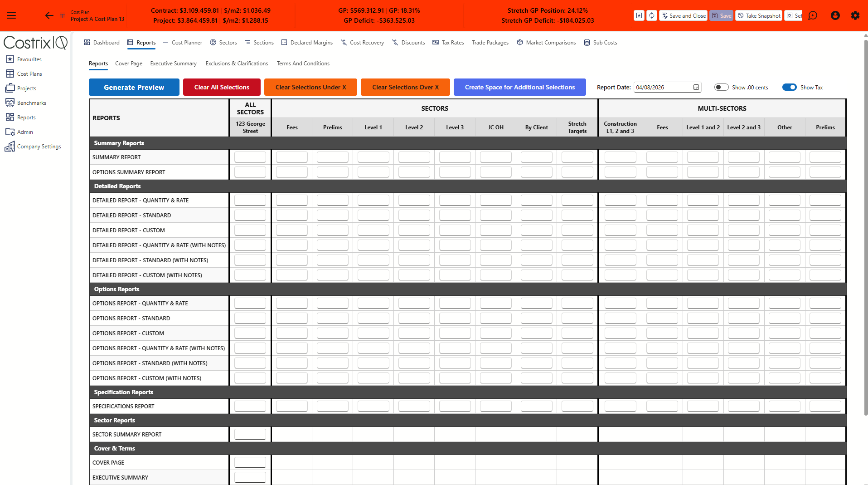The width and height of the screenshot is (868, 485).
Task: Click the Take Snapshot button
Action: (x=759, y=15)
